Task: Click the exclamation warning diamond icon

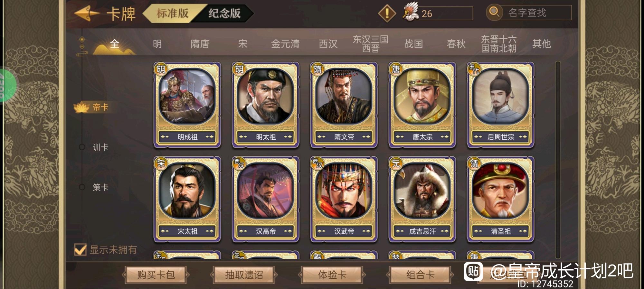Action: pos(387,13)
